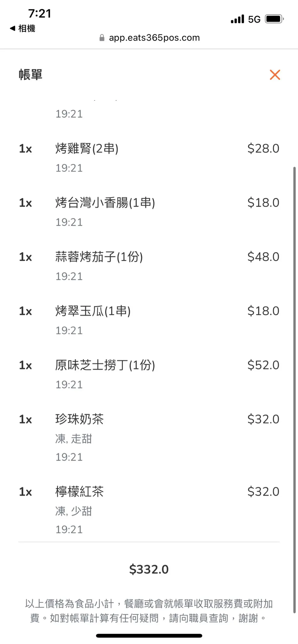Viewport: 298px width, 644px height.
Task: Tap the 珍珠奶茶 order item
Action: point(79,419)
